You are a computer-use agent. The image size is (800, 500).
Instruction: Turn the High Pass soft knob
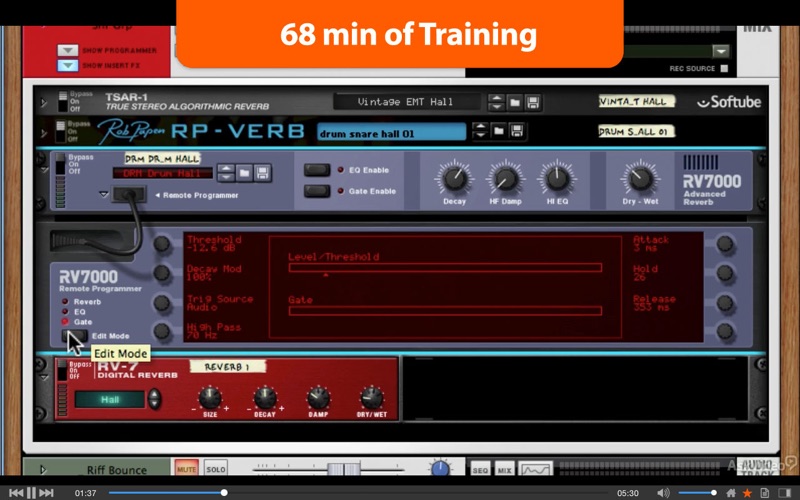point(162,331)
